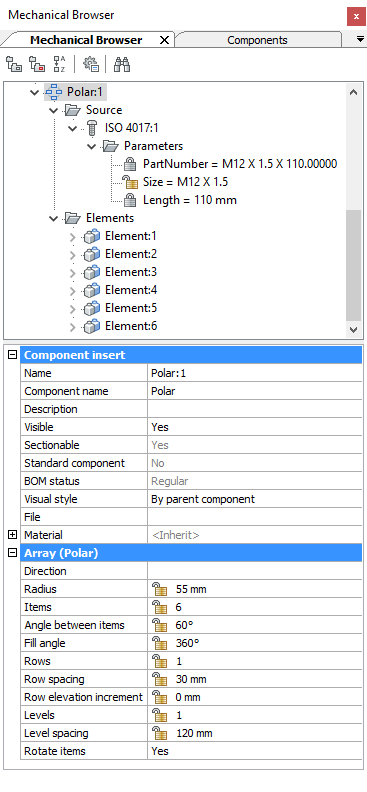
Task: Switch to the Components tab
Action: pos(257,40)
